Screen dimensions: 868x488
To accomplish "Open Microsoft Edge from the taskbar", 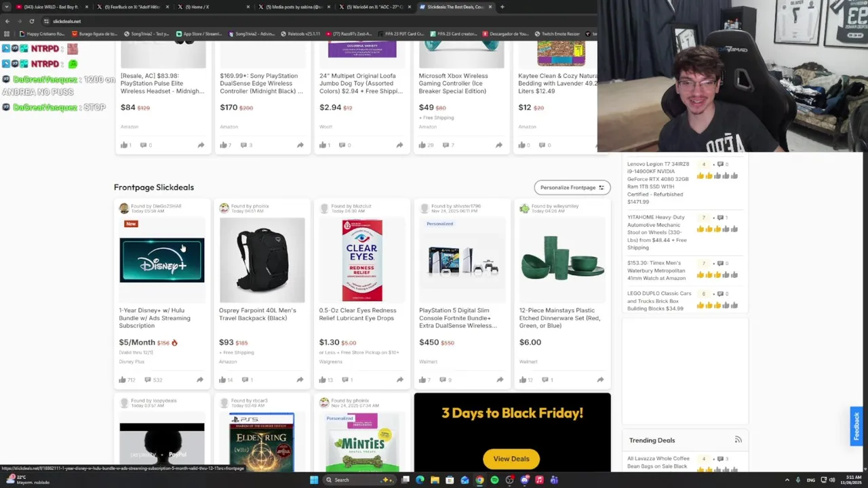I will (420, 480).
